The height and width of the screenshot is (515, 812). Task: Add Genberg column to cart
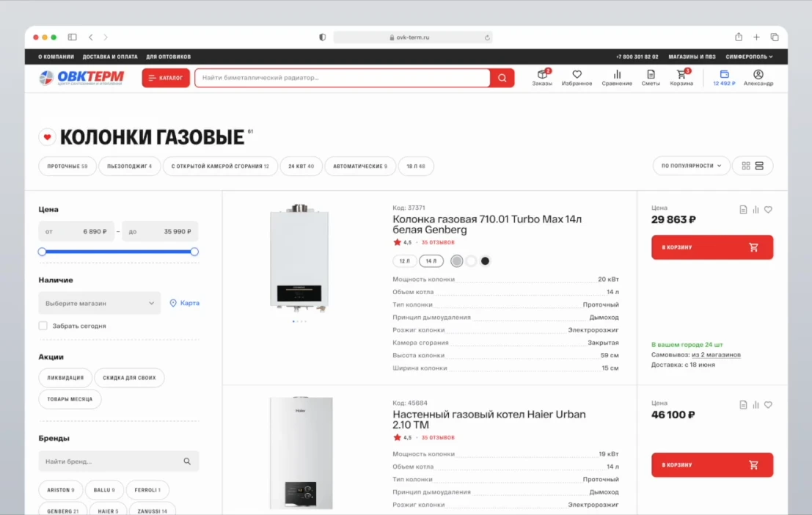click(712, 247)
